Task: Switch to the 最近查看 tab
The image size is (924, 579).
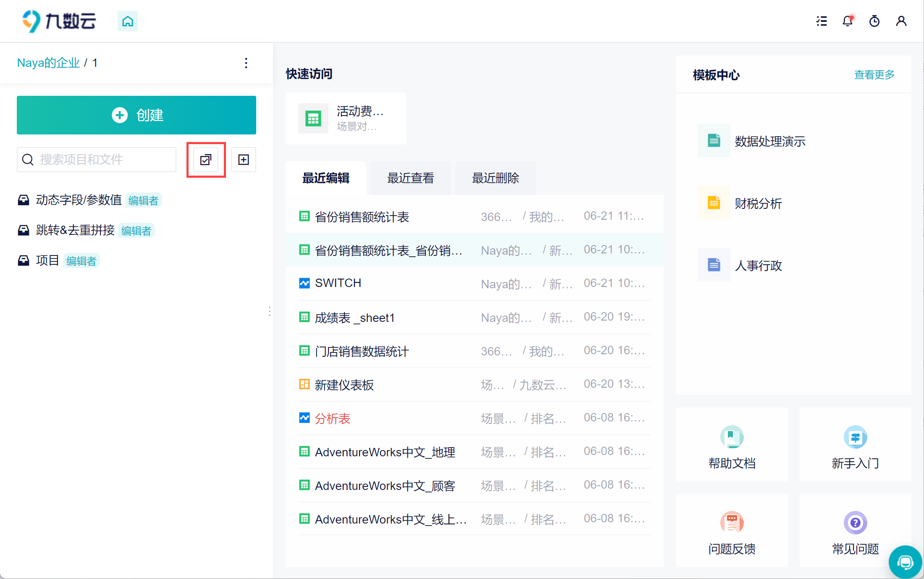Action: 410,178
